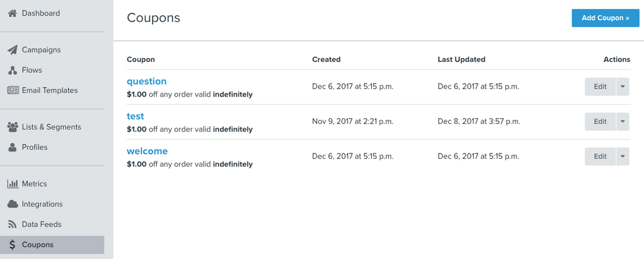Click the Email Templates icon
The height and width of the screenshot is (259, 644).
[13, 90]
